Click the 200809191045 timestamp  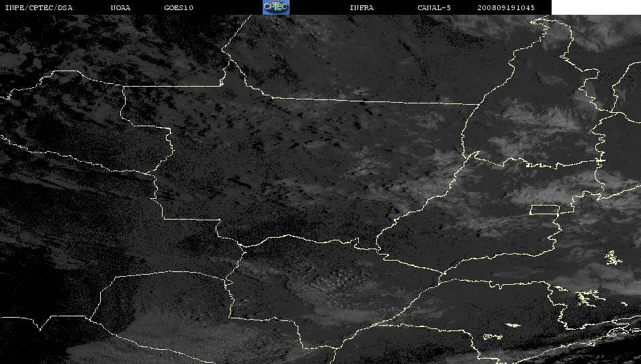(506, 8)
